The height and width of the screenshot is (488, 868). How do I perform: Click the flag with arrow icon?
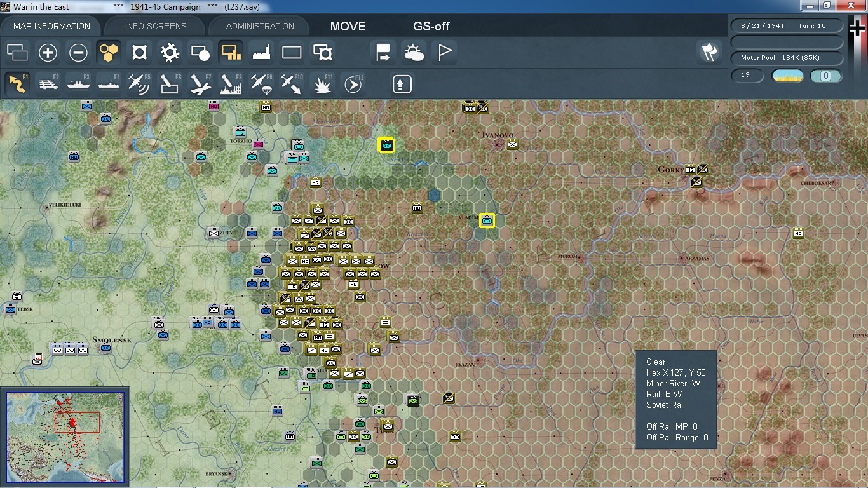(x=383, y=53)
